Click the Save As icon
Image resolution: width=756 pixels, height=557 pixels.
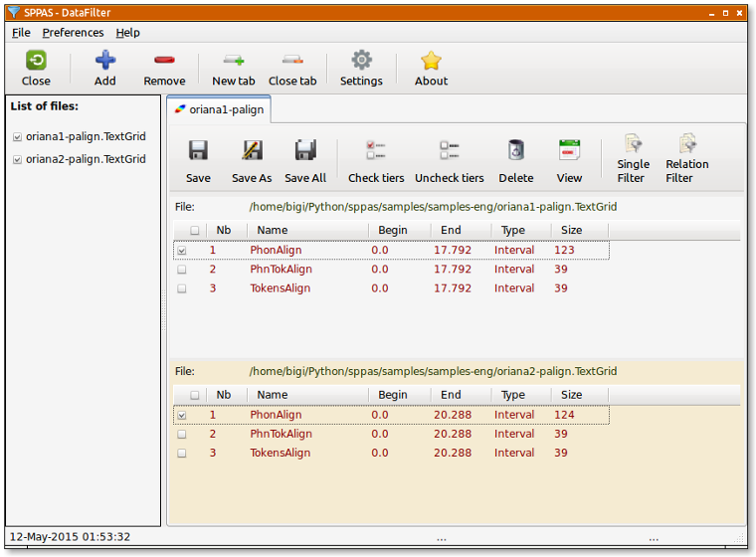(252, 150)
